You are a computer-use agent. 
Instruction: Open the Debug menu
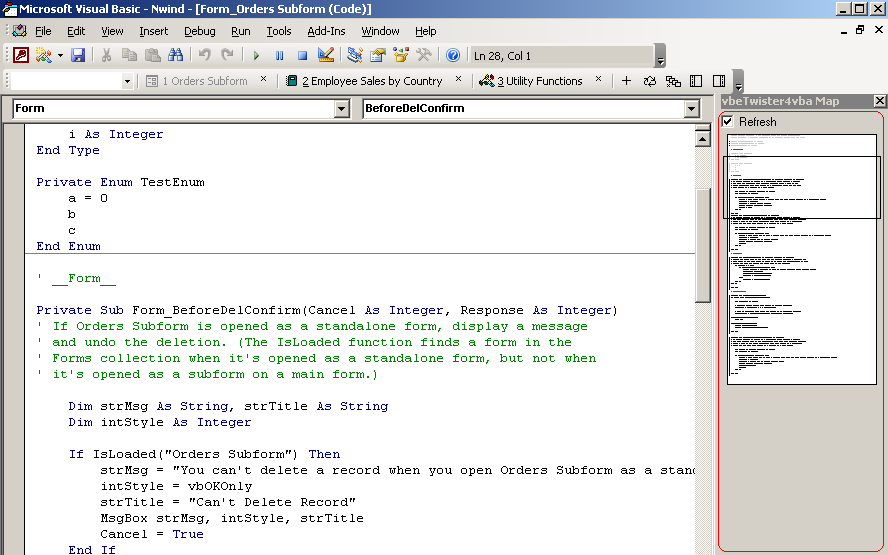[199, 31]
